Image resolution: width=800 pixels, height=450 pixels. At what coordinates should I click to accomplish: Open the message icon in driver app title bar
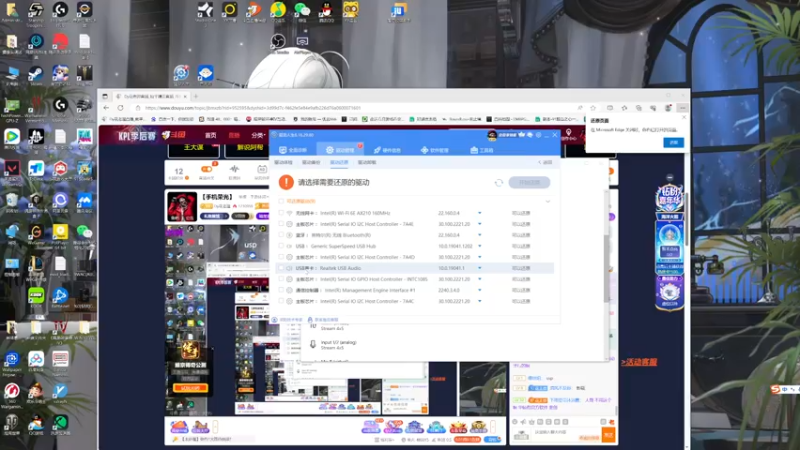tap(530, 135)
